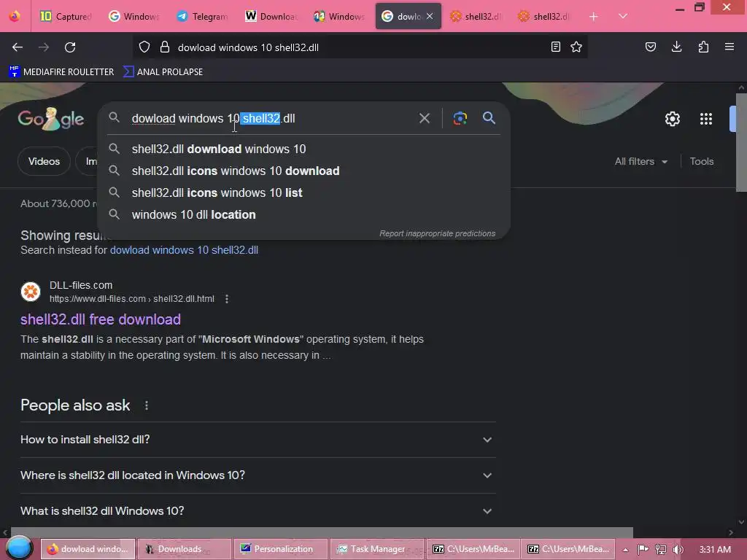Click the DLL-files.com site name
747x560 pixels.
pos(81,285)
